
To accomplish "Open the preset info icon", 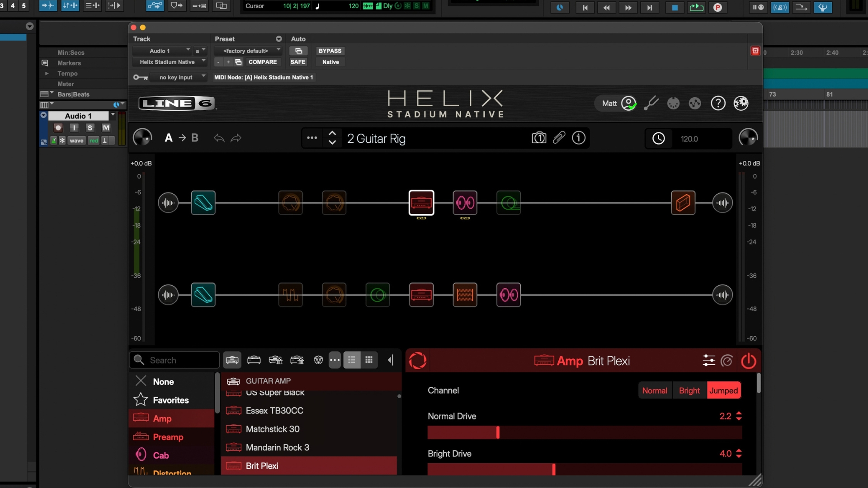I will 579,137.
